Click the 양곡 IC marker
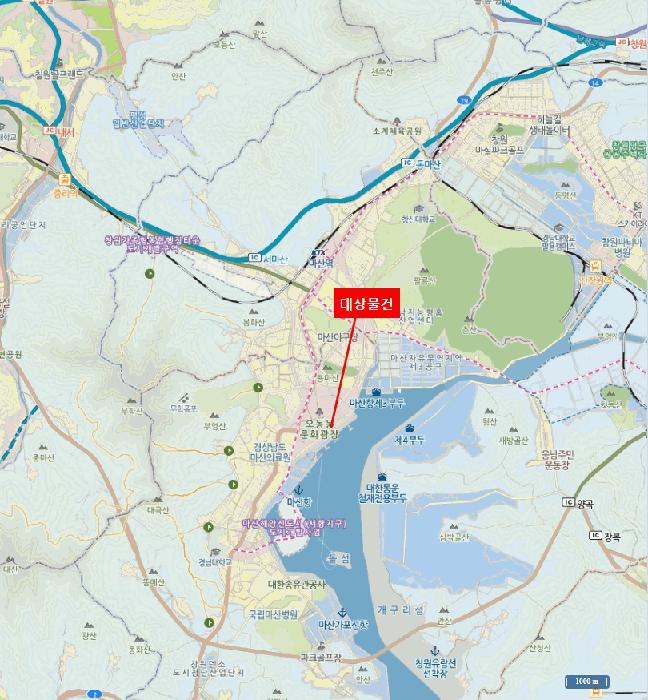The image size is (648, 700). [568, 502]
